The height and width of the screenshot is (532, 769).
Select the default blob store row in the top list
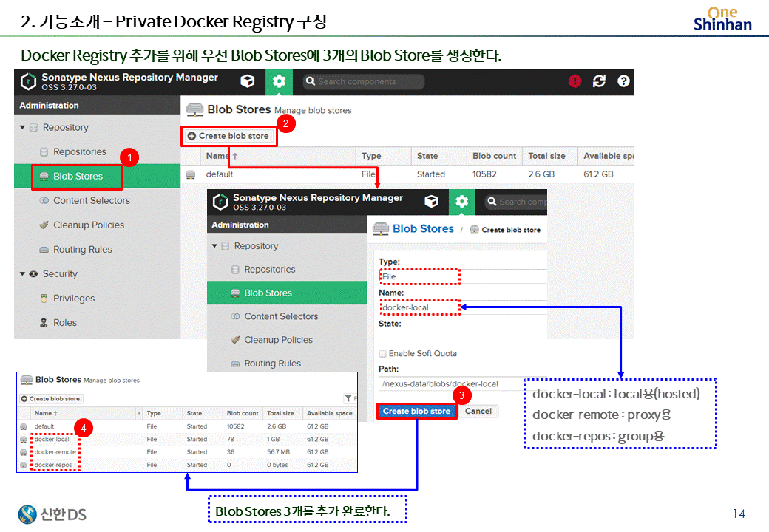coord(407,174)
